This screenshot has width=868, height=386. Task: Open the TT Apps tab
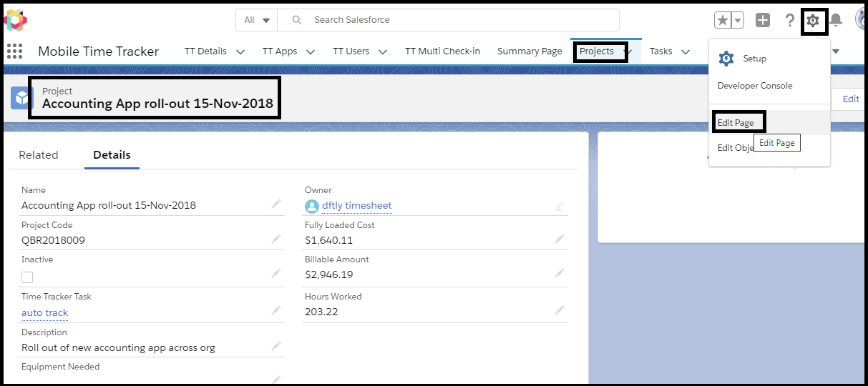click(x=280, y=51)
